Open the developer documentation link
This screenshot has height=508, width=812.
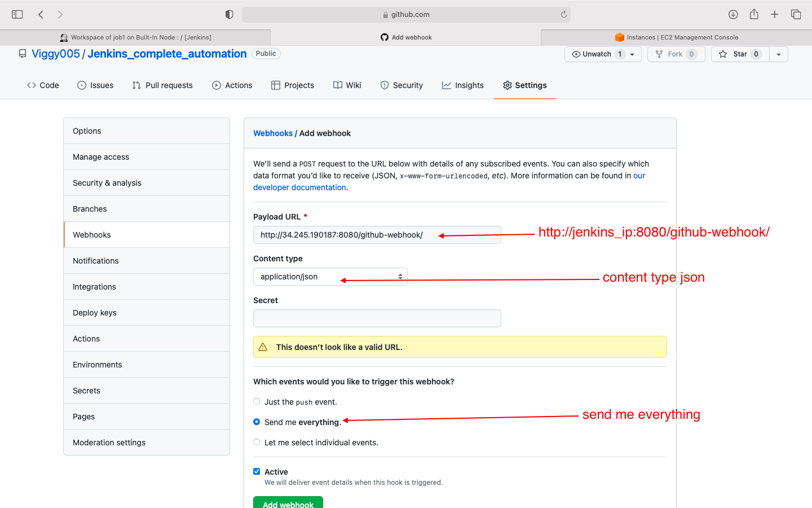click(x=299, y=187)
